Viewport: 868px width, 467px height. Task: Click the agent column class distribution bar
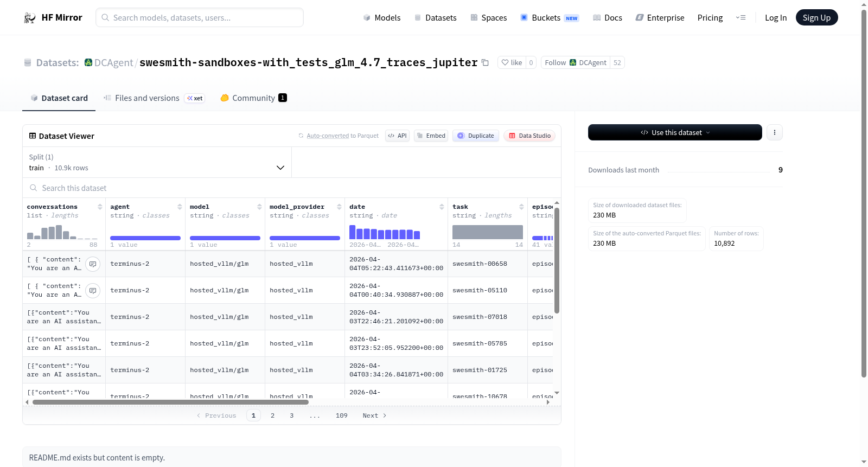click(145, 238)
